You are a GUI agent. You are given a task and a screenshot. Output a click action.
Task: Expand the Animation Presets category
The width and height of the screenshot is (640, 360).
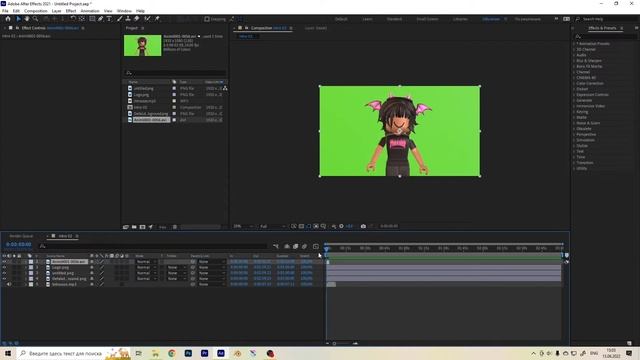574,44
